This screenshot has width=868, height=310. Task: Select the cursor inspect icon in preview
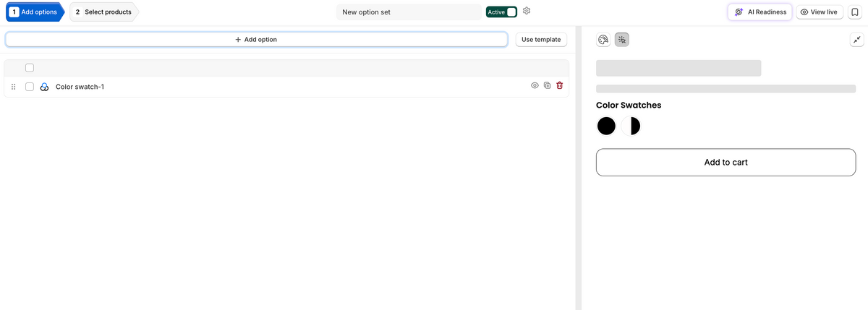click(x=622, y=40)
